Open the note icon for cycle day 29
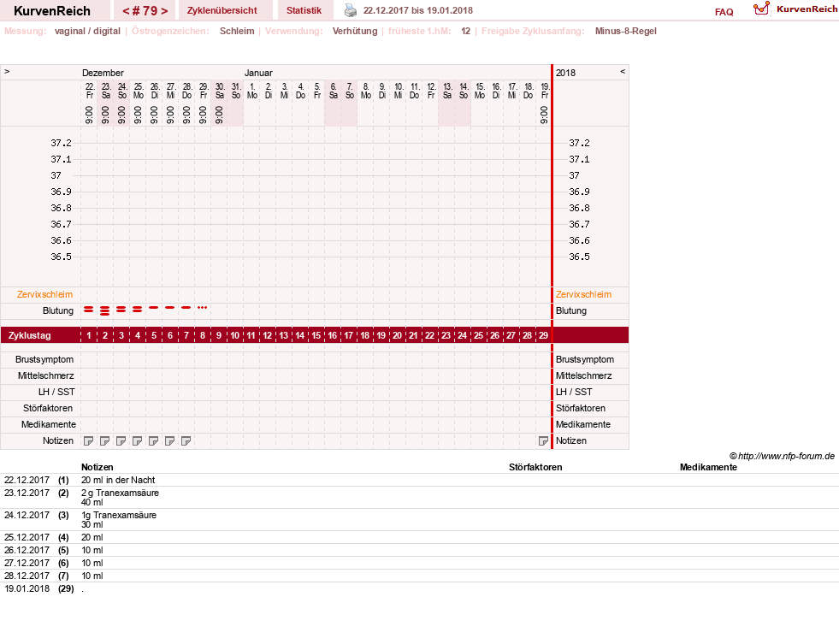The height and width of the screenshot is (644, 839). (x=543, y=441)
